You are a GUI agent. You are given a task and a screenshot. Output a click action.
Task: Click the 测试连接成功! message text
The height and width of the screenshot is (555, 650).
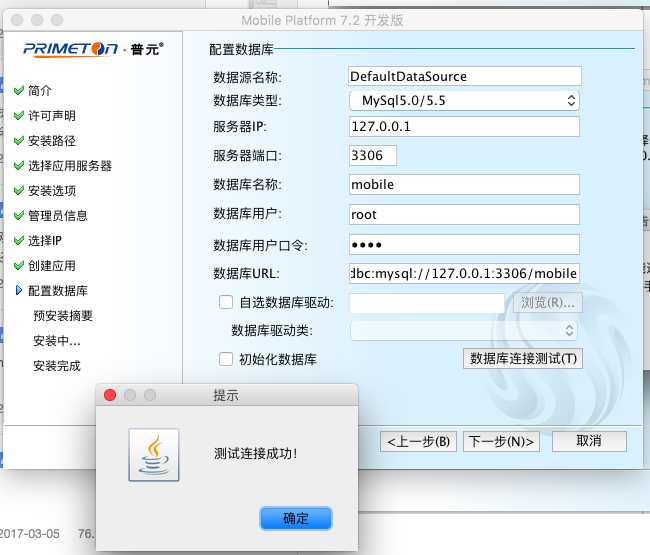pos(256,453)
